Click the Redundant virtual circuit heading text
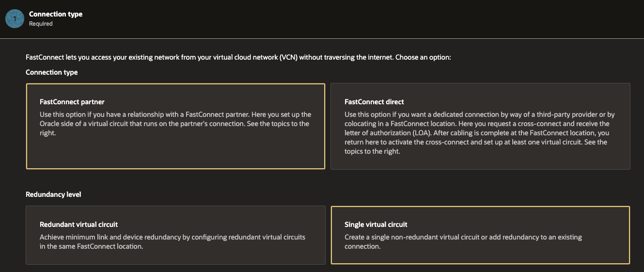The image size is (644, 272). tap(79, 224)
